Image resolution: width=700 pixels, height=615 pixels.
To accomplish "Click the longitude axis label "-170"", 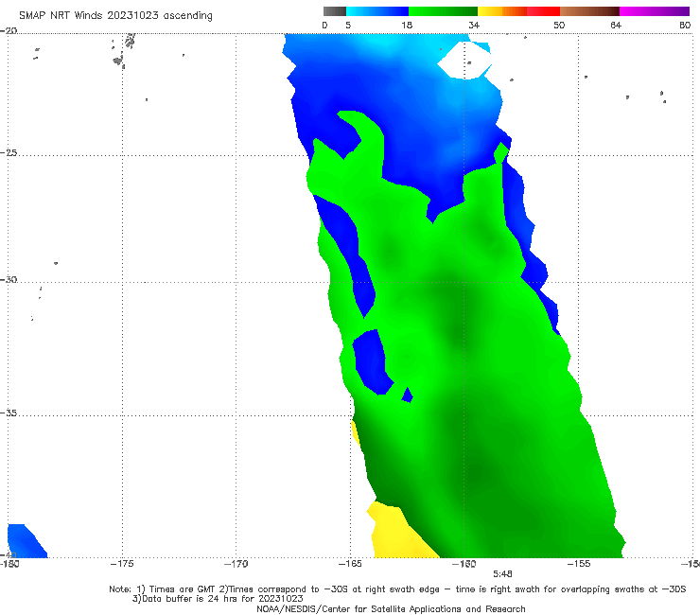I will 236,564.
